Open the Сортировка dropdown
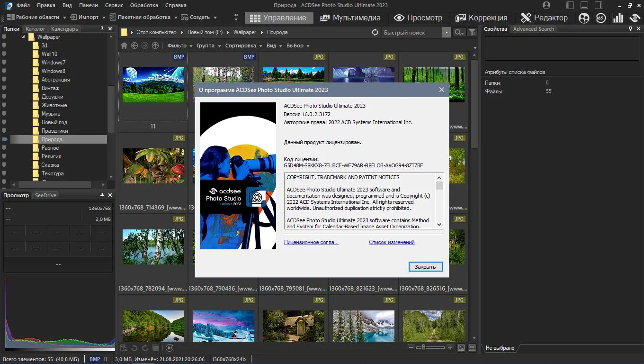This screenshot has height=364, width=644. (x=244, y=45)
